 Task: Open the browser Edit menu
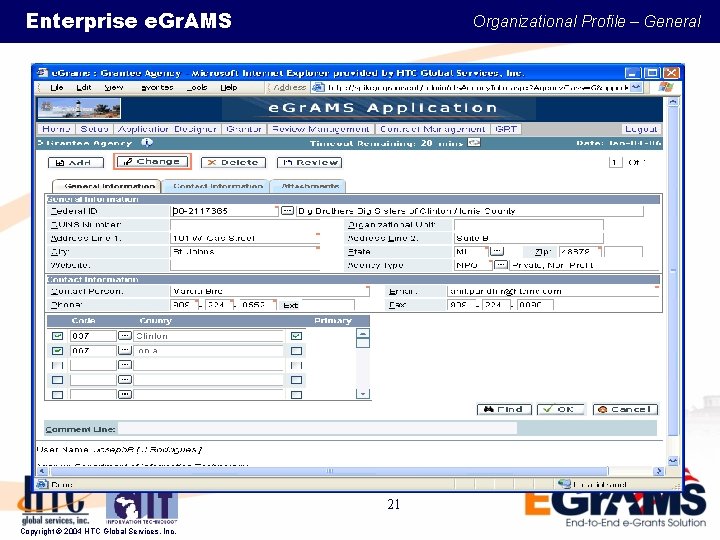pyautogui.click(x=84, y=87)
